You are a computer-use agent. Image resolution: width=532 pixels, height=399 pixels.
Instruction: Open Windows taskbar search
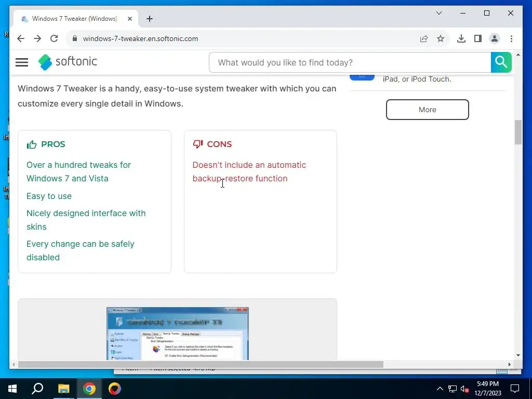point(37,389)
